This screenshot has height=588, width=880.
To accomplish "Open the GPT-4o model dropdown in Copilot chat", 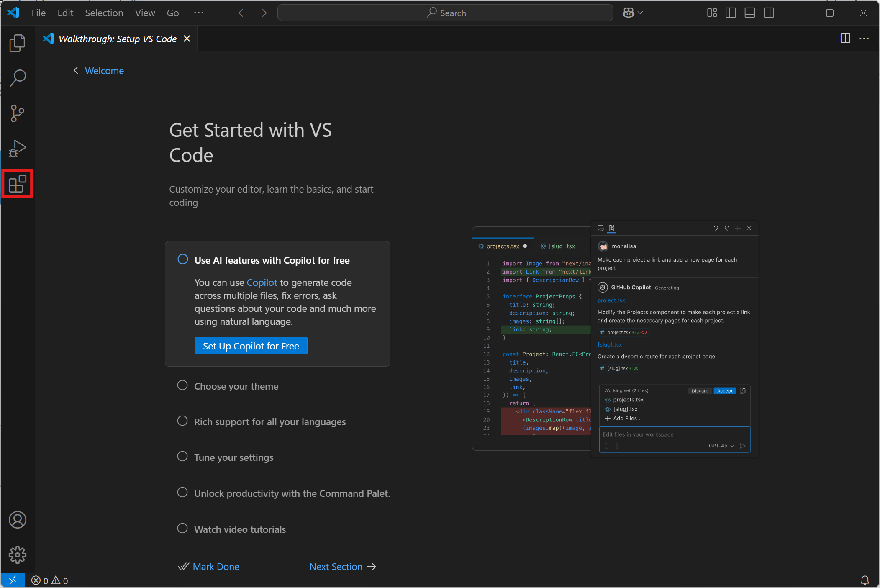I will point(720,446).
